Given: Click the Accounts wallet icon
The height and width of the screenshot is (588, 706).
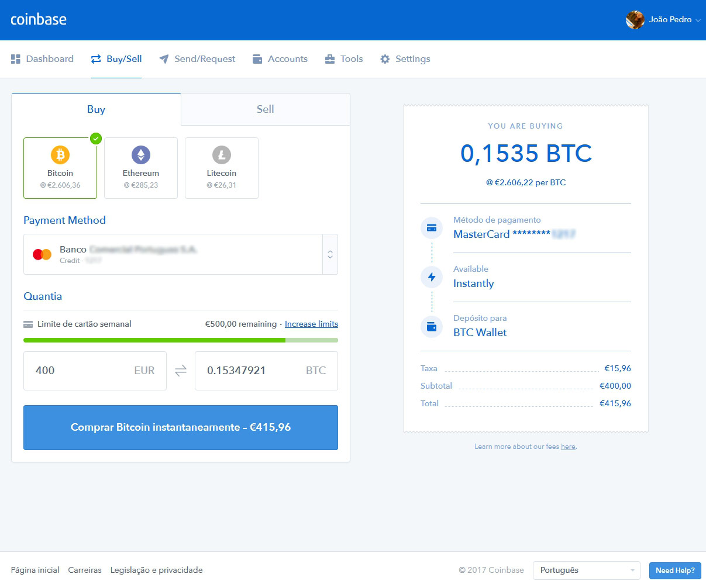Looking at the screenshot, I should 257,59.
